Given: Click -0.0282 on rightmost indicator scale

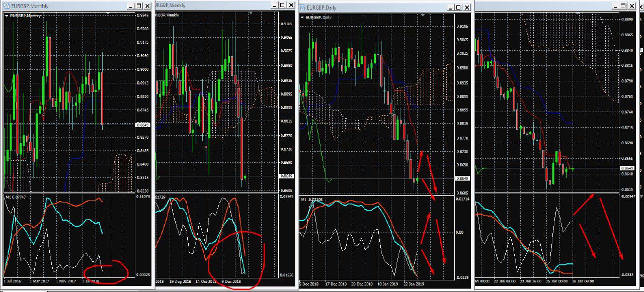Looking at the screenshot, I should click(x=628, y=274).
